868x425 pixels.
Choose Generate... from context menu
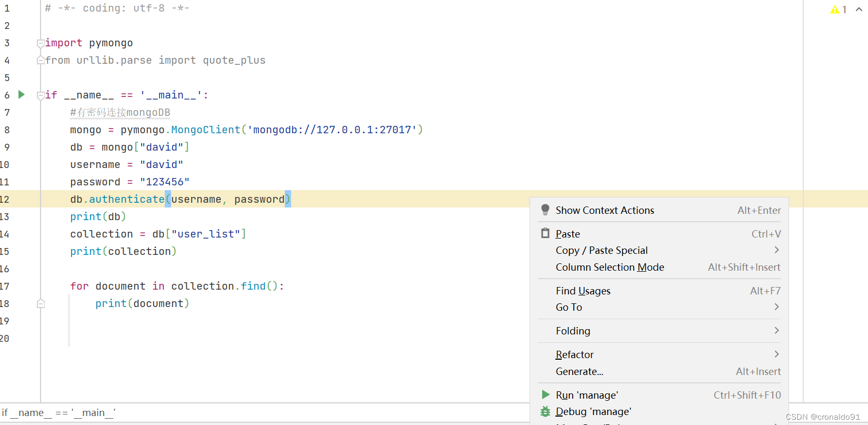pos(659,371)
